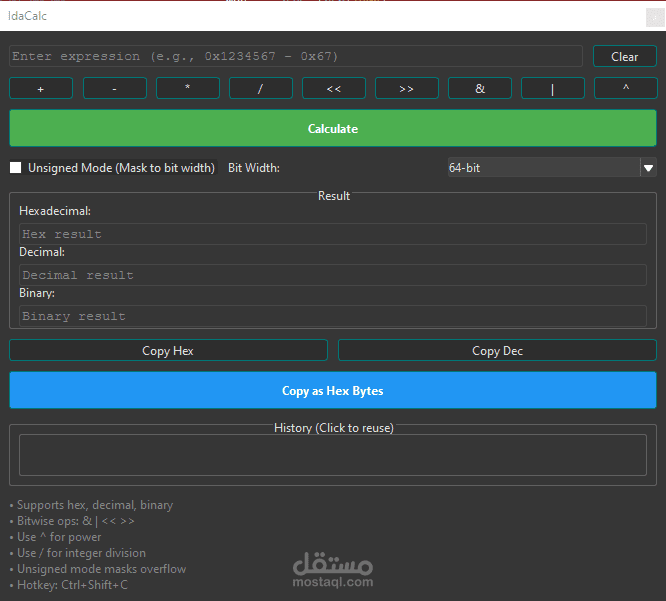
Task: Insert the right shift (>>) operator
Action: tap(407, 88)
